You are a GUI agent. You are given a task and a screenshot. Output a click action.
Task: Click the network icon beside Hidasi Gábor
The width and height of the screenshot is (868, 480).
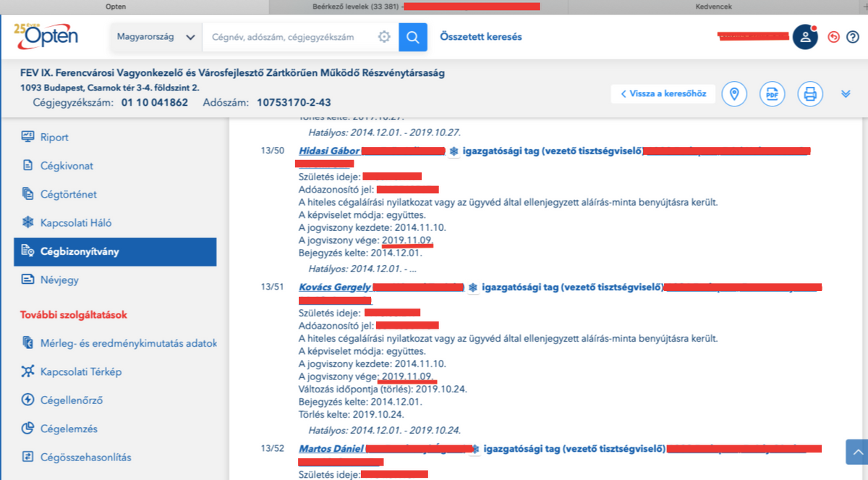click(x=454, y=151)
